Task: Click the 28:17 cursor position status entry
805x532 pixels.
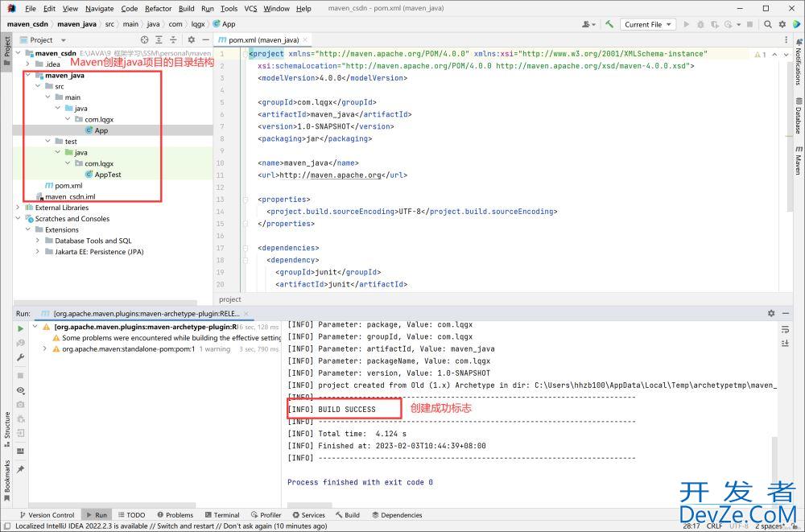Action: click(691, 526)
